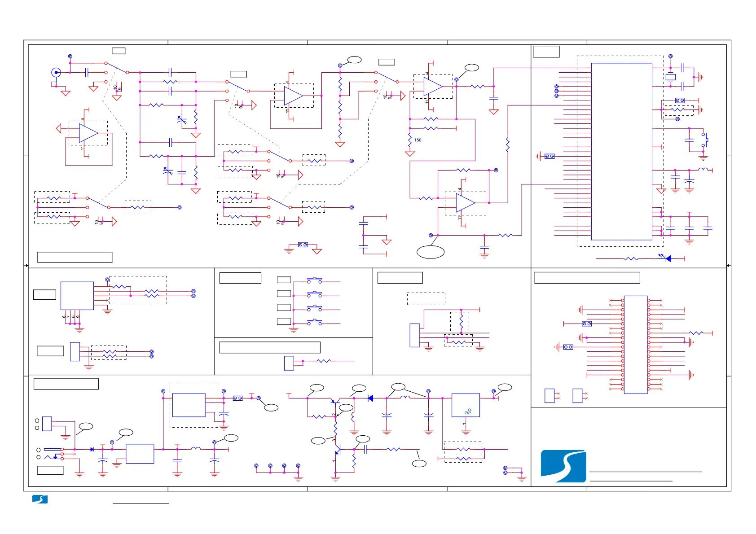
Task: Click the "150" resistor value label
Action: pos(418,140)
